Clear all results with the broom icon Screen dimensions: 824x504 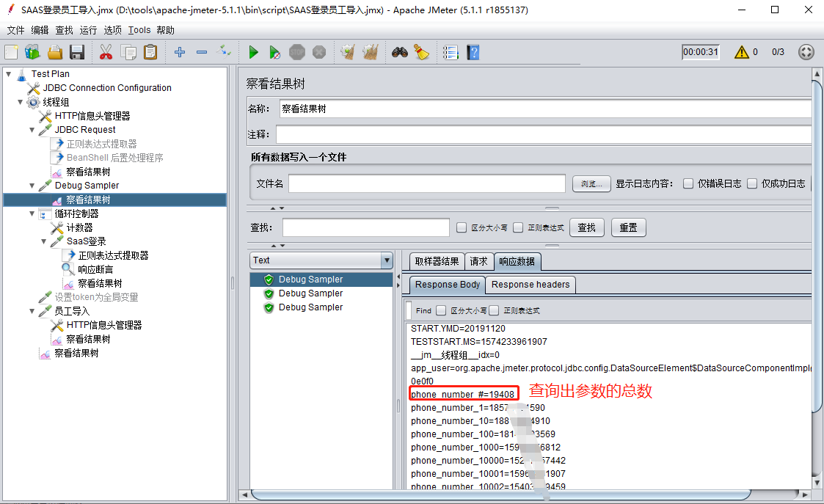(371, 52)
